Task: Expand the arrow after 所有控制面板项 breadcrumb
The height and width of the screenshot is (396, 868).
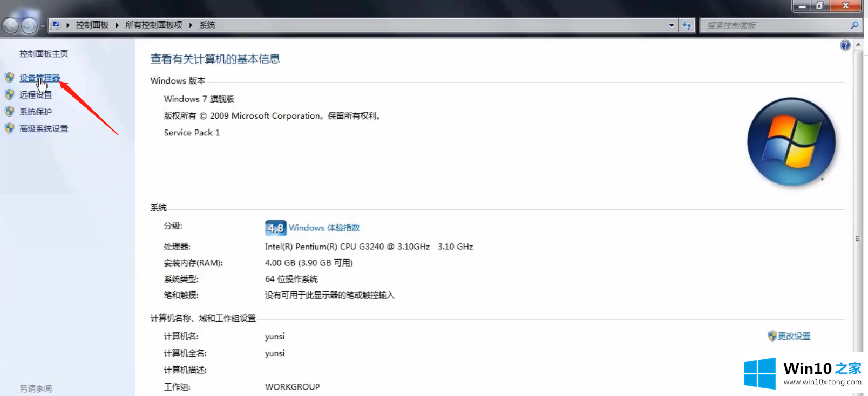Action: click(191, 25)
